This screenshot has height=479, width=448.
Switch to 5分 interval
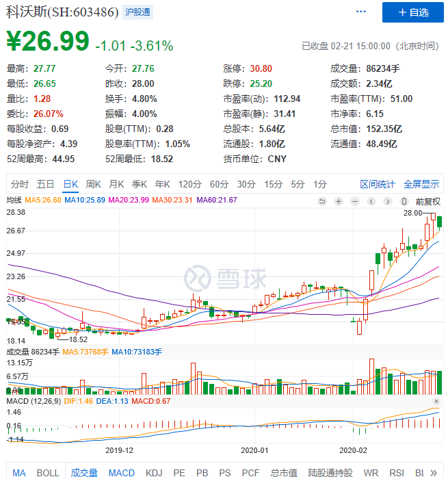[x=298, y=184]
